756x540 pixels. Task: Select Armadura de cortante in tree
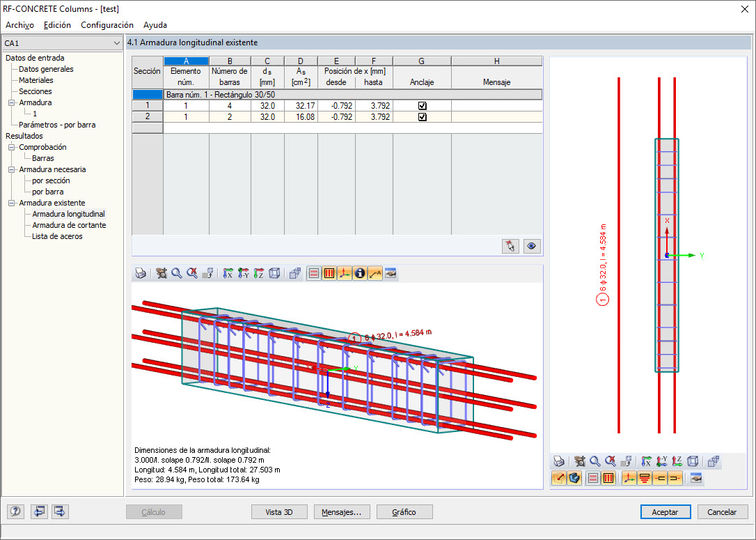click(69, 225)
